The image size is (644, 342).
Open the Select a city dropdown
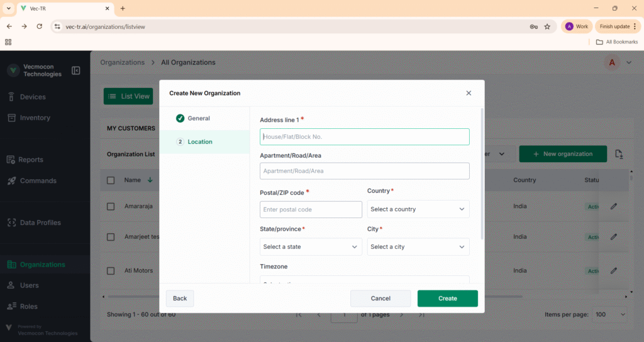(418, 247)
